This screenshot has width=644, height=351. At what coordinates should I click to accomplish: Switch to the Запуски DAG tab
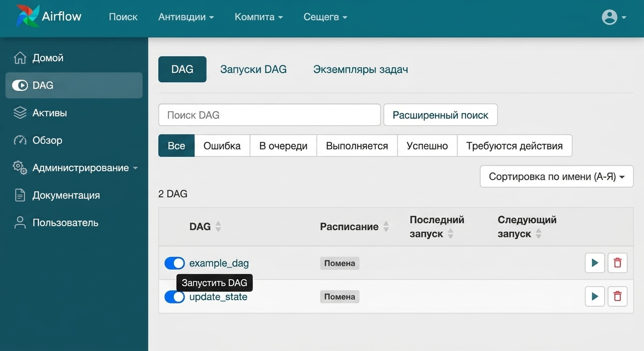pos(253,69)
